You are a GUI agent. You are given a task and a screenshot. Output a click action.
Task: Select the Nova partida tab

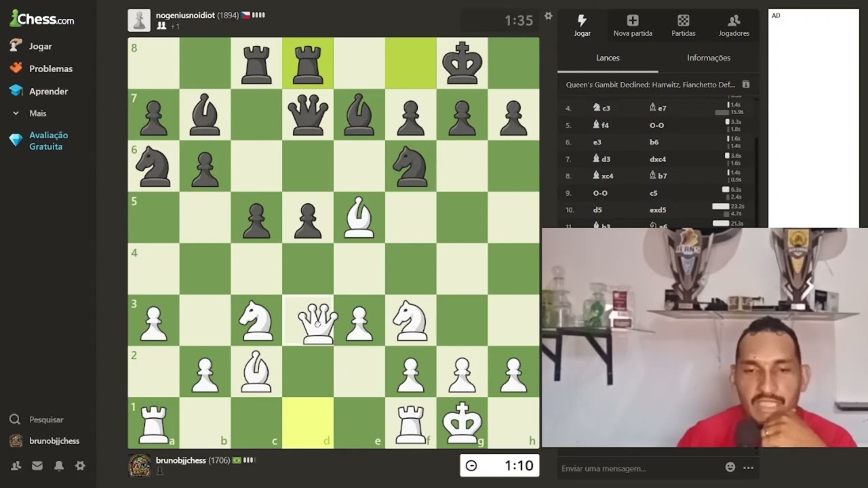click(633, 26)
